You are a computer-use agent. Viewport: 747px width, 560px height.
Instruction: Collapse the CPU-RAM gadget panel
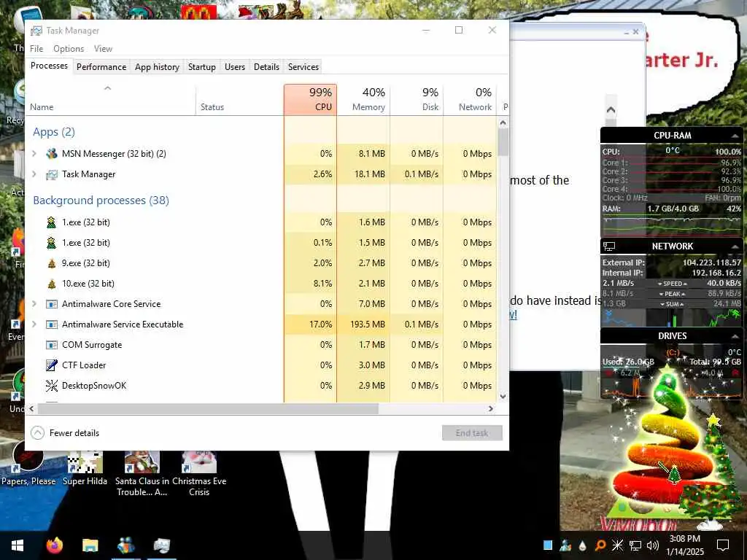point(735,136)
